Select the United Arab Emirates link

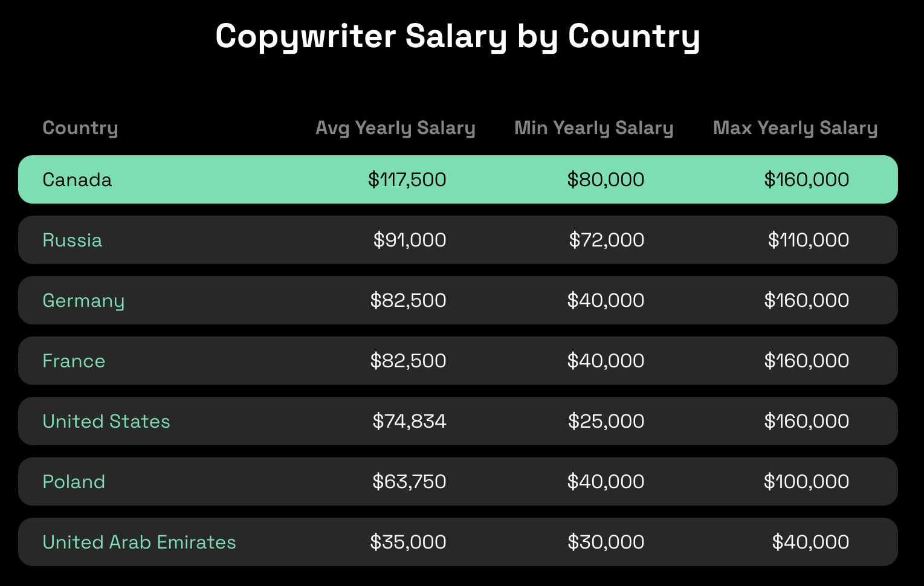click(x=139, y=543)
